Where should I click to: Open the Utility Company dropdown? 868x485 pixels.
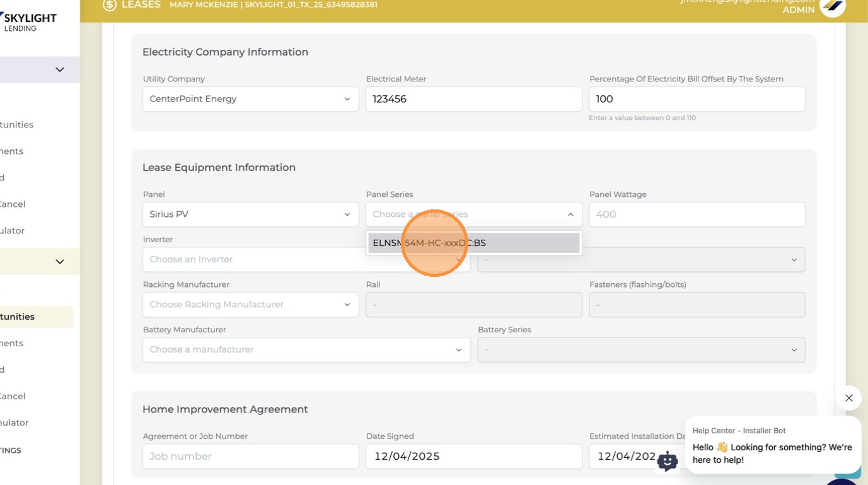[250, 99]
